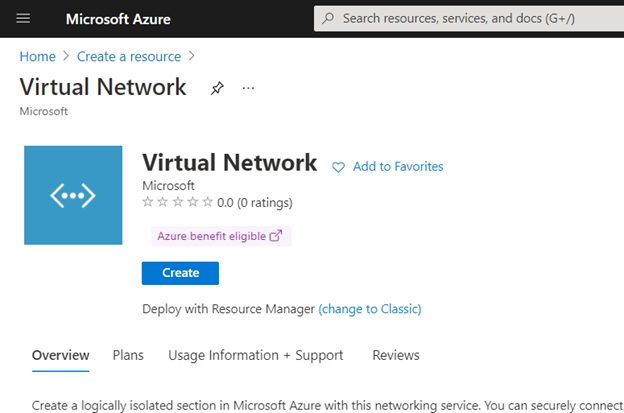624x413 pixels.
Task: Click the heart favorites icon
Action: (x=338, y=167)
